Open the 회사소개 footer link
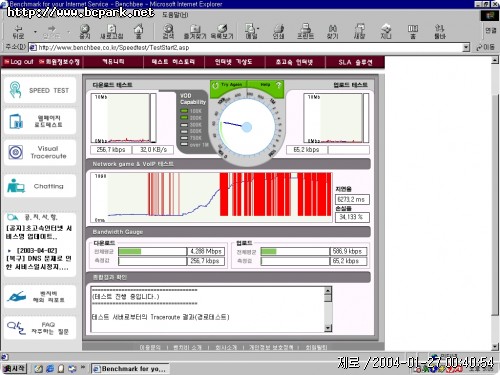Viewport: 500px width, 375px height. point(226,347)
